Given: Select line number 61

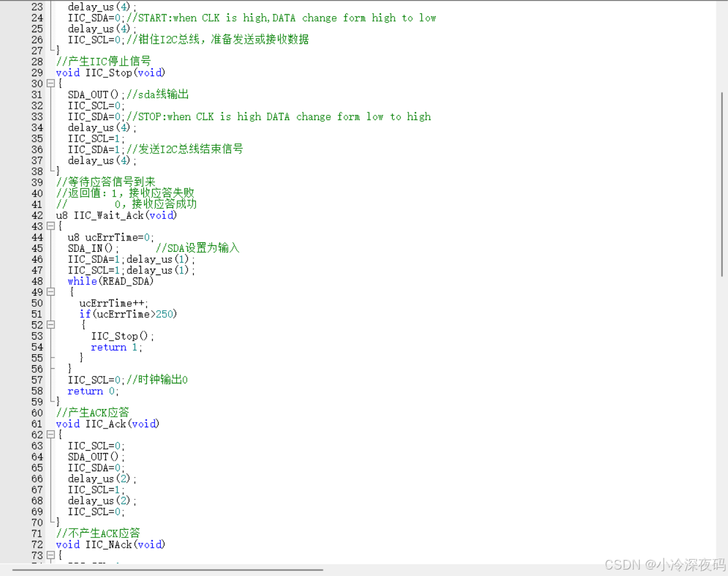Looking at the screenshot, I should pyautogui.click(x=37, y=424).
